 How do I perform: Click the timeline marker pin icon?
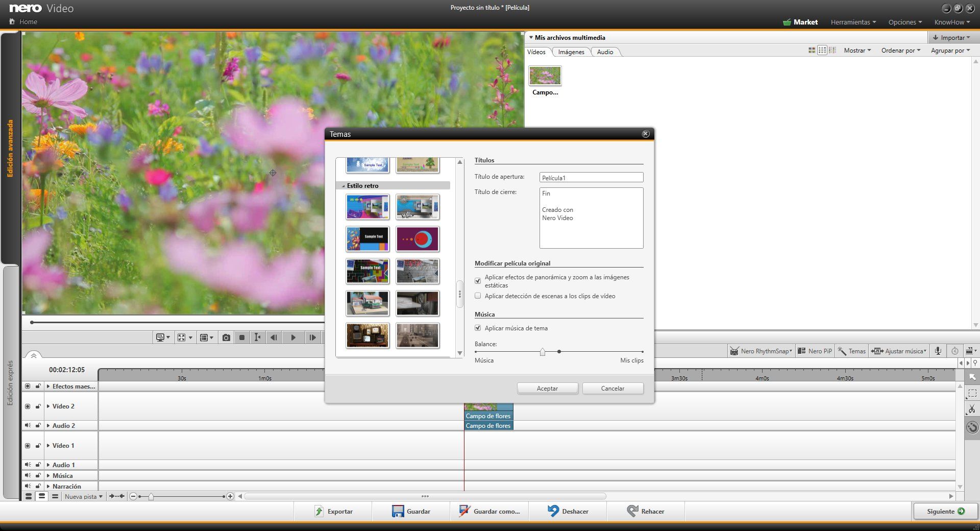(975, 363)
